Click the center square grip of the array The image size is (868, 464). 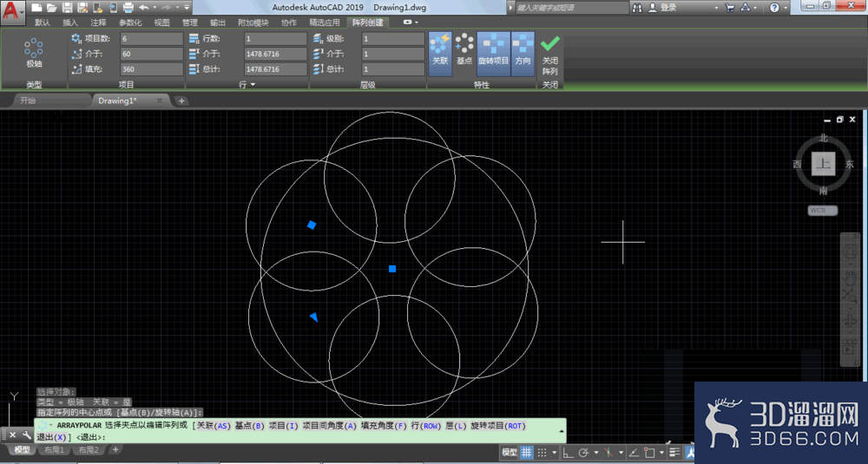[392, 269]
